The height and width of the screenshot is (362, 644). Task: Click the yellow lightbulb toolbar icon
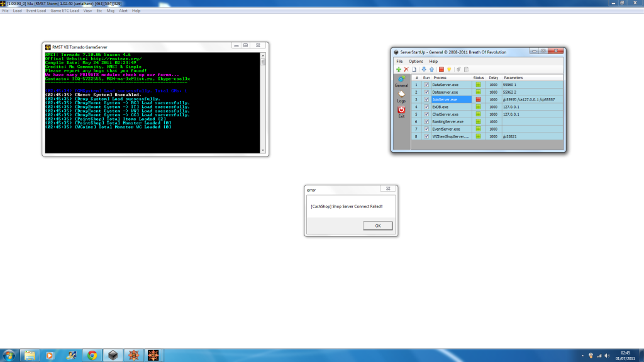pyautogui.click(x=449, y=69)
